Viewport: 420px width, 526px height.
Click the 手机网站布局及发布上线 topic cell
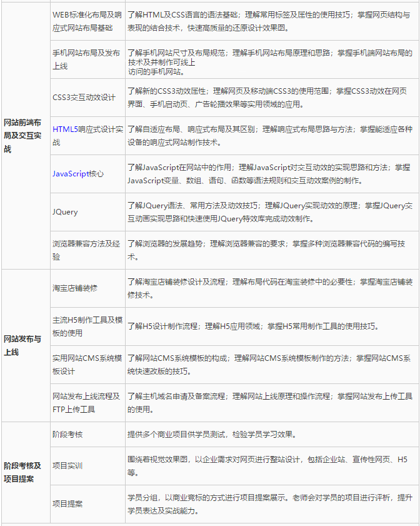tap(87, 60)
